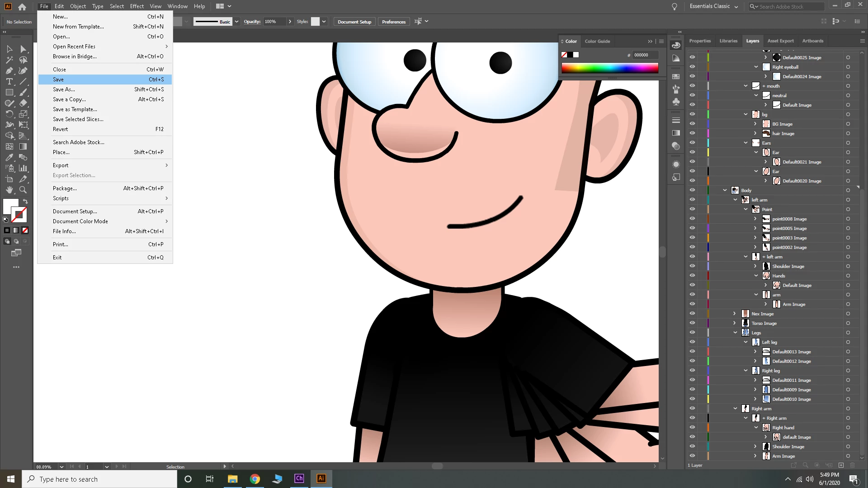
Task: Select the Magic Wand tool
Action: (9, 60)
